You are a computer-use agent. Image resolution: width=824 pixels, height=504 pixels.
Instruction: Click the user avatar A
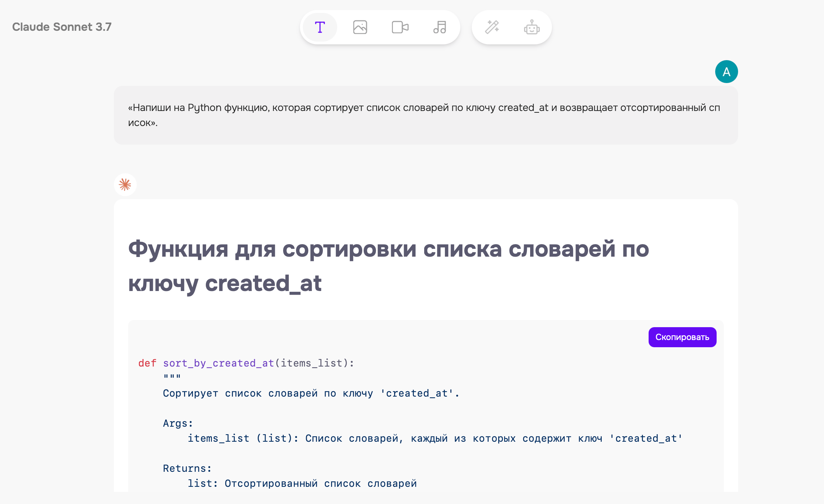tap(726, 72)
